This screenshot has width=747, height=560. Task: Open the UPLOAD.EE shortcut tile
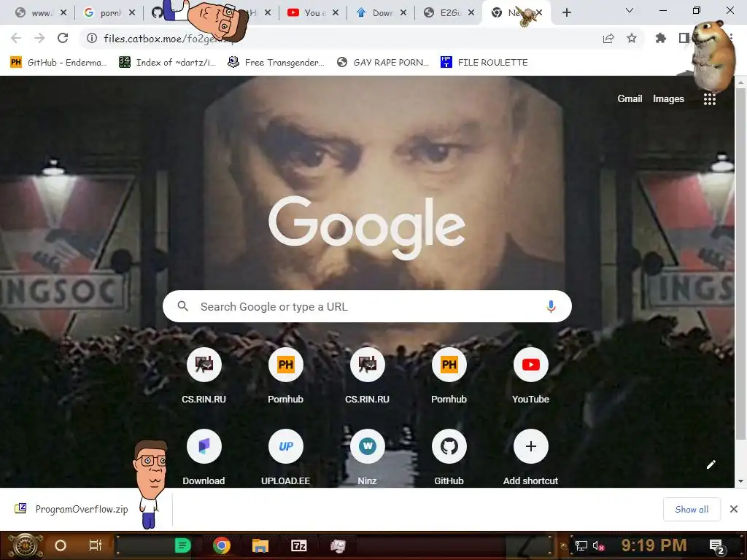[x=285, y=458]
